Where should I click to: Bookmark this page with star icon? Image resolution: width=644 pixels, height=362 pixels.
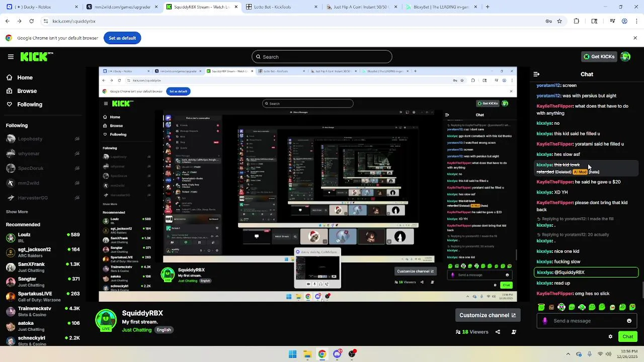[x=559, y=21]
